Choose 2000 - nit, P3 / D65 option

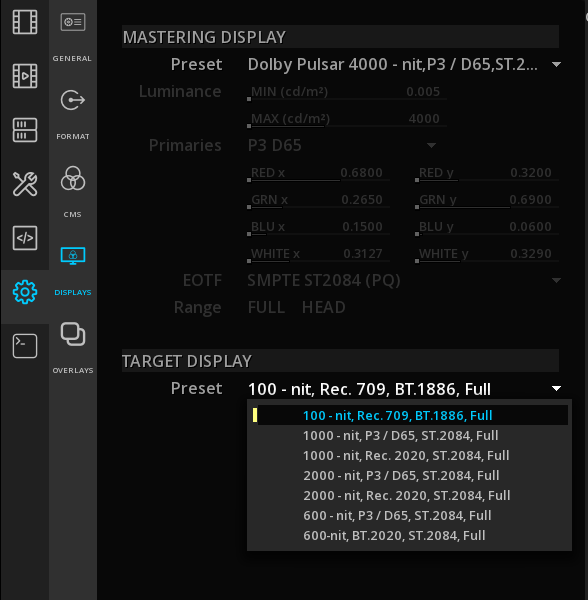(409, 475)
